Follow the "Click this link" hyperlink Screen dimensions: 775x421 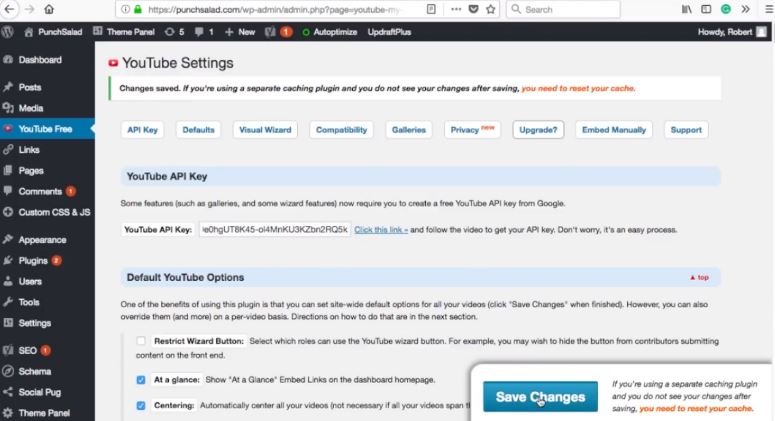[381, 230]
